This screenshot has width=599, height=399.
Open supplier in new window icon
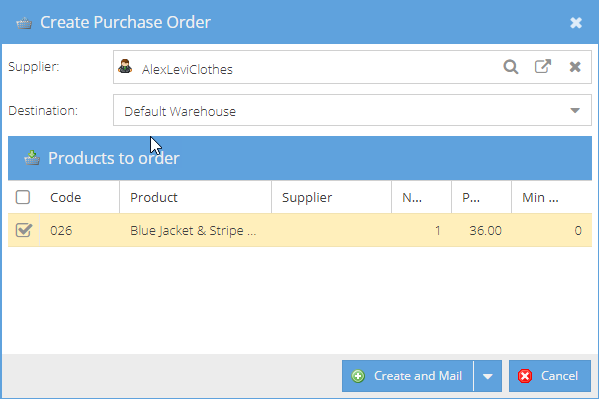tap(542, 66)
